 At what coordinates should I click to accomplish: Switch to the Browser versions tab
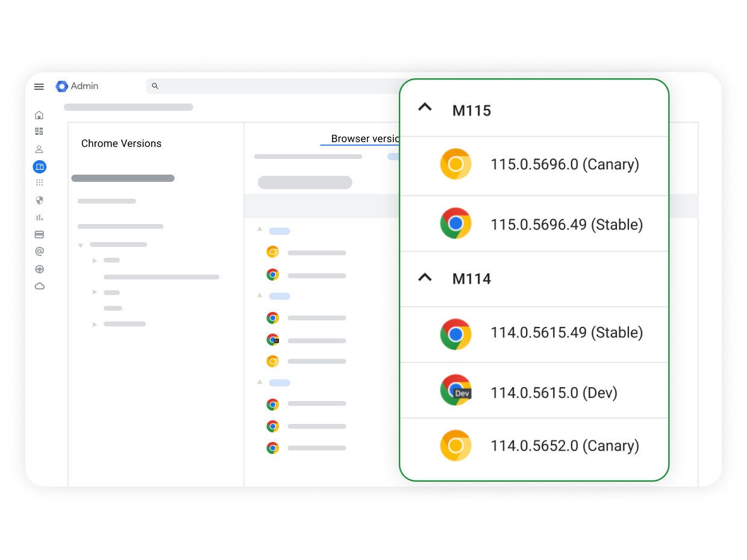tap(365, 138)
